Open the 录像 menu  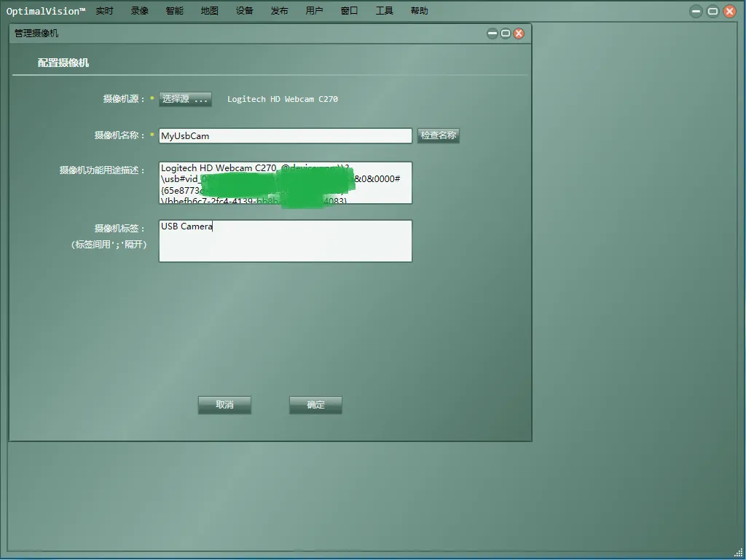click(140, 11)
